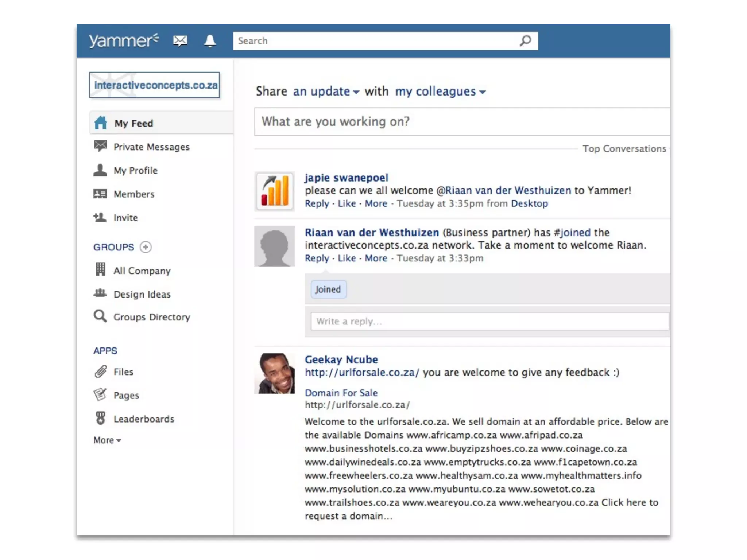Like japie swanepoel's welcome post
Image resolution: width=747 pixels, height=560 pixels.
(x=347, y=203)
